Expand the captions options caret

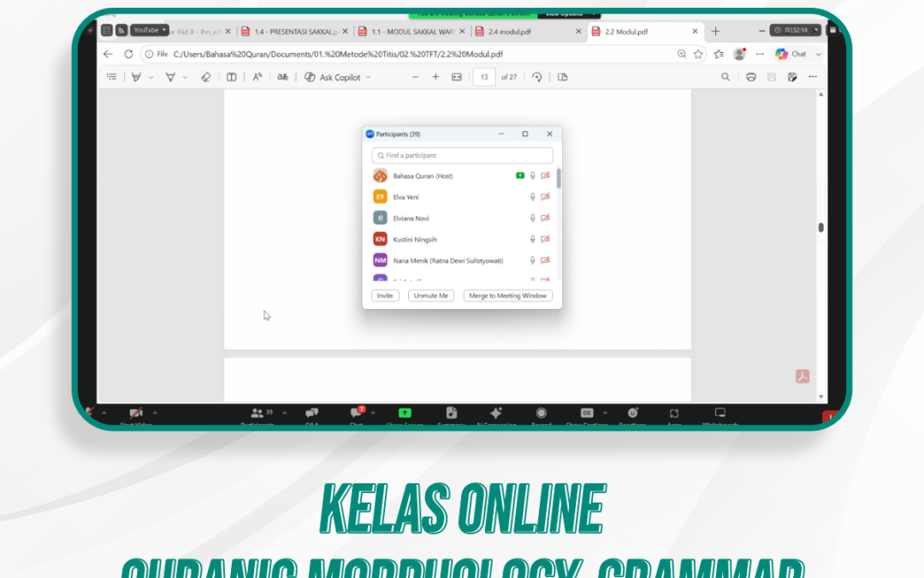605,413
